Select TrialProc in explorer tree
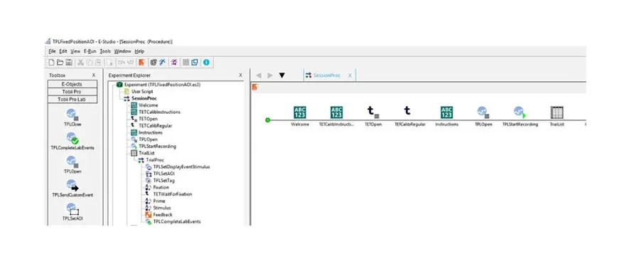Image resolution: width=644 pixels, height=269 pixels. pyautogui.click(x=151, y=160)
